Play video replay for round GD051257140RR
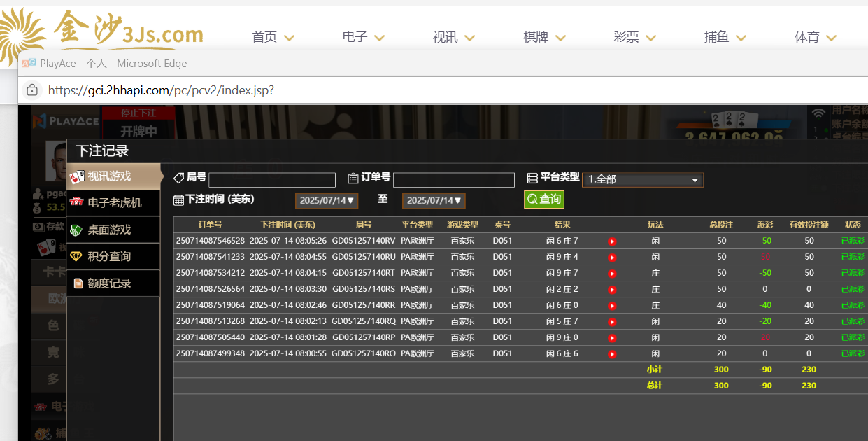The image size is (868, 441). (612, 306)
